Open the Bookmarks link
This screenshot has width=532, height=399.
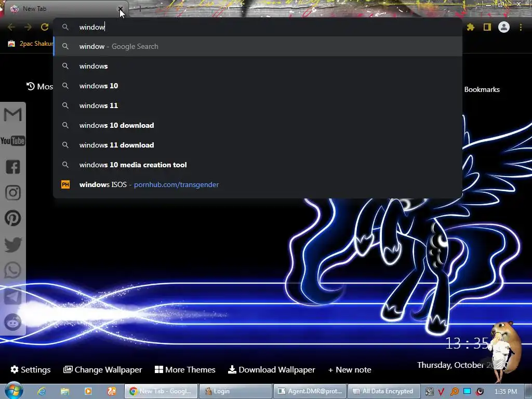click(482, 89)
